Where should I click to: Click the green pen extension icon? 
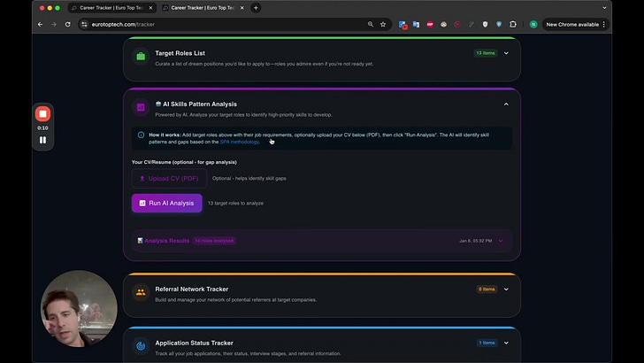[x=471, y=24]
